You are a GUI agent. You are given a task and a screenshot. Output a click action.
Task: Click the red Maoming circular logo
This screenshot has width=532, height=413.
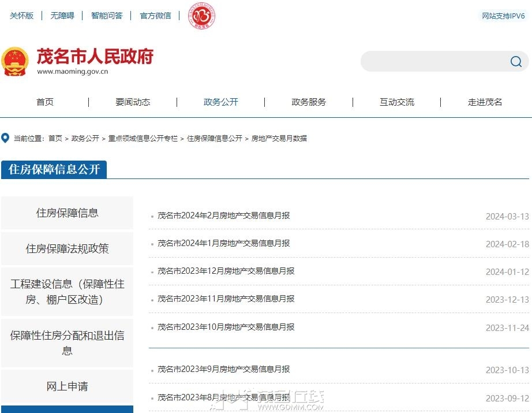(202, 15)
